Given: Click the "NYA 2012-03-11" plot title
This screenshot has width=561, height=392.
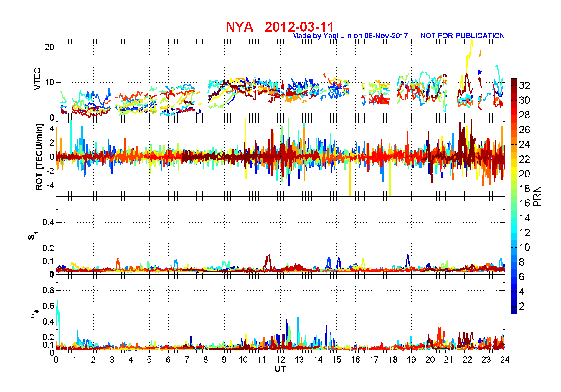Looking at the screenshot, I should [x=280, y=27].
